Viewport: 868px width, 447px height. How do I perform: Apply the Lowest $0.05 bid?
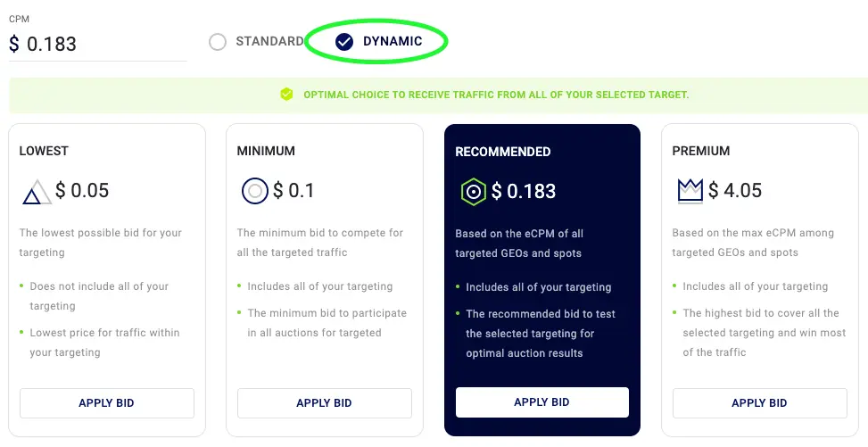[107, 403]
